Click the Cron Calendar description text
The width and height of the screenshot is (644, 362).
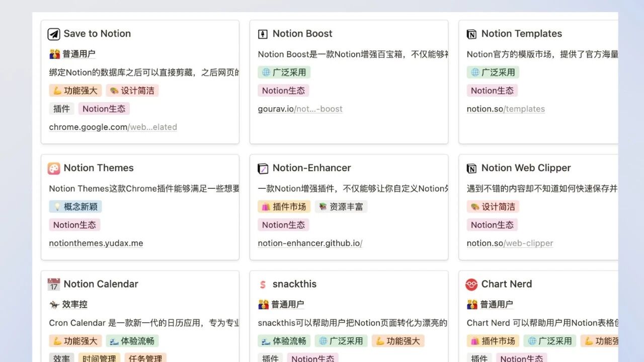coord(144,323)
